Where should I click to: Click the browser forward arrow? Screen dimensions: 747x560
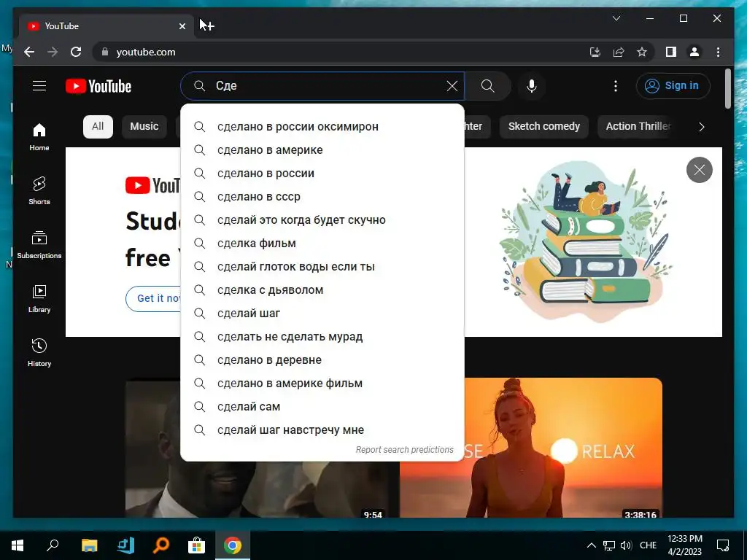pos(53,52)
